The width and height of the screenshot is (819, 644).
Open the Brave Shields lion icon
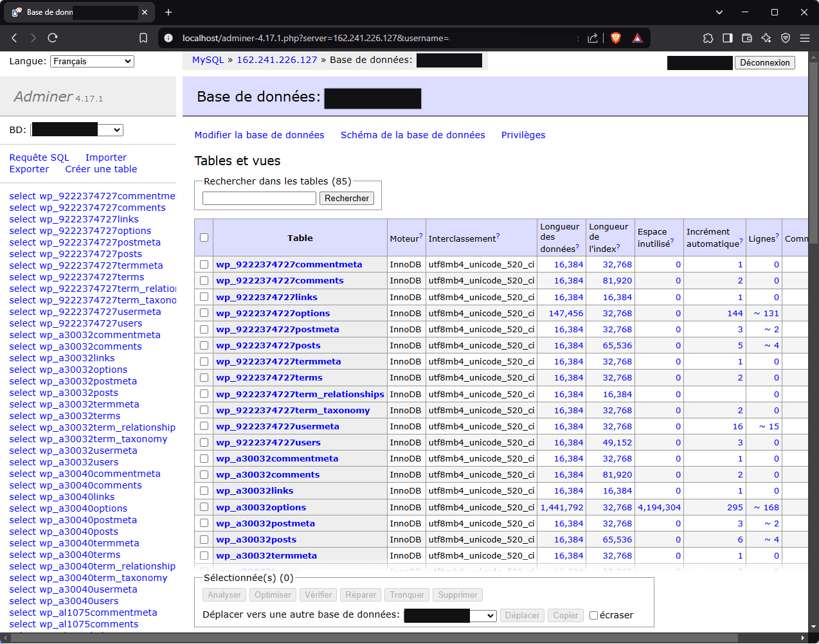coord(615,38)
